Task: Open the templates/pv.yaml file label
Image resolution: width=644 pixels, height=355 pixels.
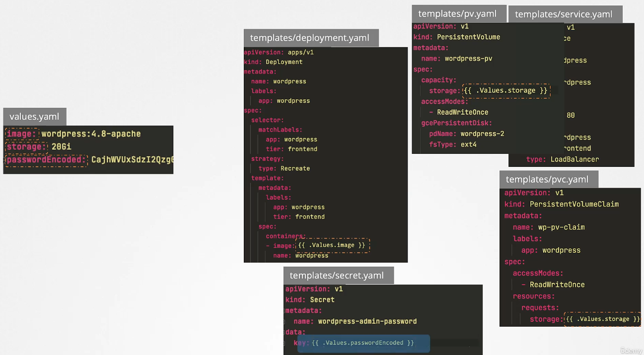Action: 457,14
